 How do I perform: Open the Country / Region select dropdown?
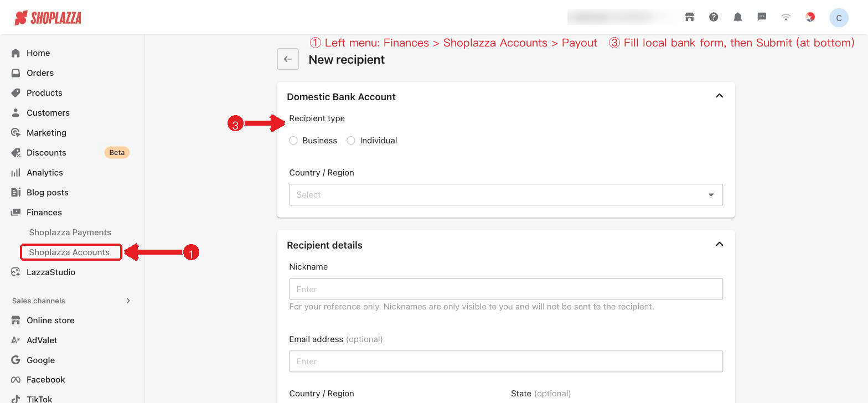[x=506, y=195]
